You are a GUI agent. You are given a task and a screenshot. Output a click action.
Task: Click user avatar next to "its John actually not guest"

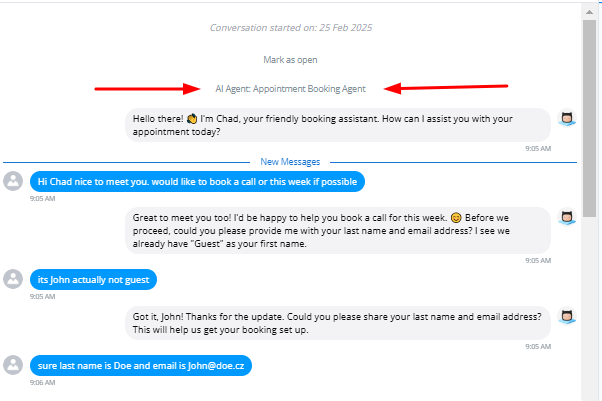14,278
